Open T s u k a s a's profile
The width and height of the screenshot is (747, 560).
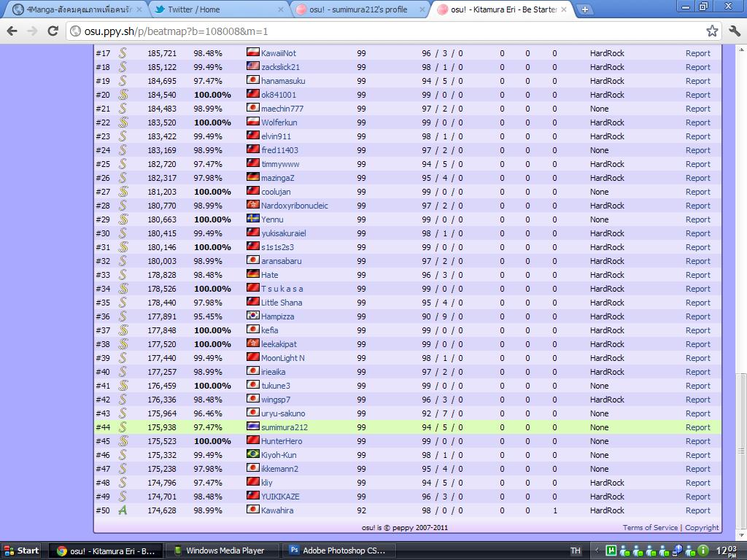click(x=282, y=289)
